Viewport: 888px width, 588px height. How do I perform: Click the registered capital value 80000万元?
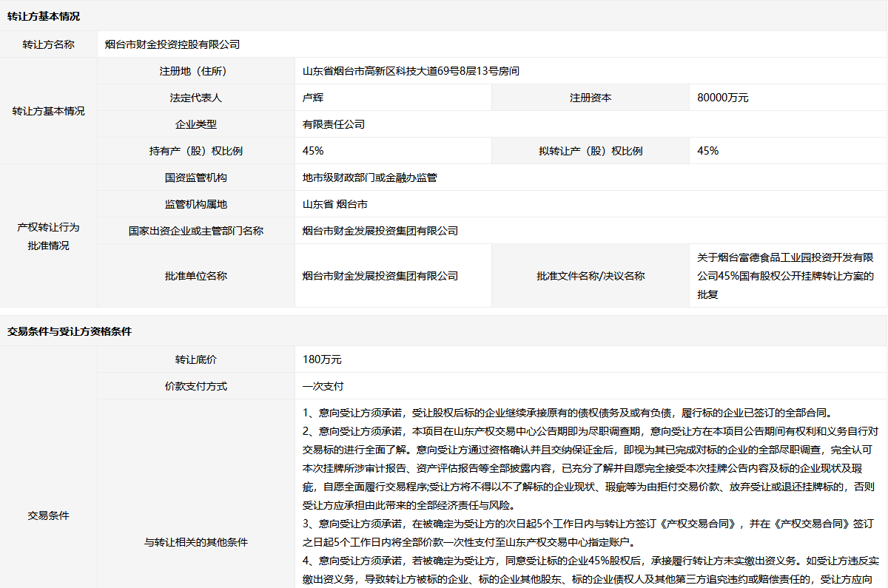coord(723,98)
